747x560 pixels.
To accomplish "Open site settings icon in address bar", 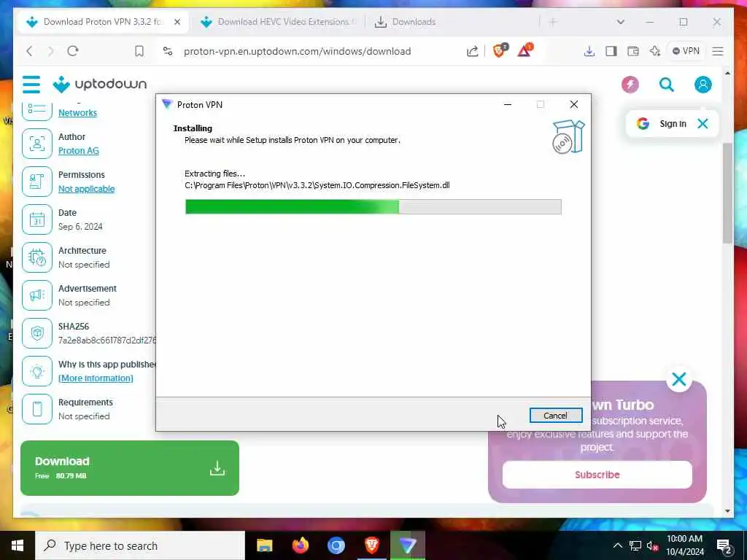I will [168, 51].
